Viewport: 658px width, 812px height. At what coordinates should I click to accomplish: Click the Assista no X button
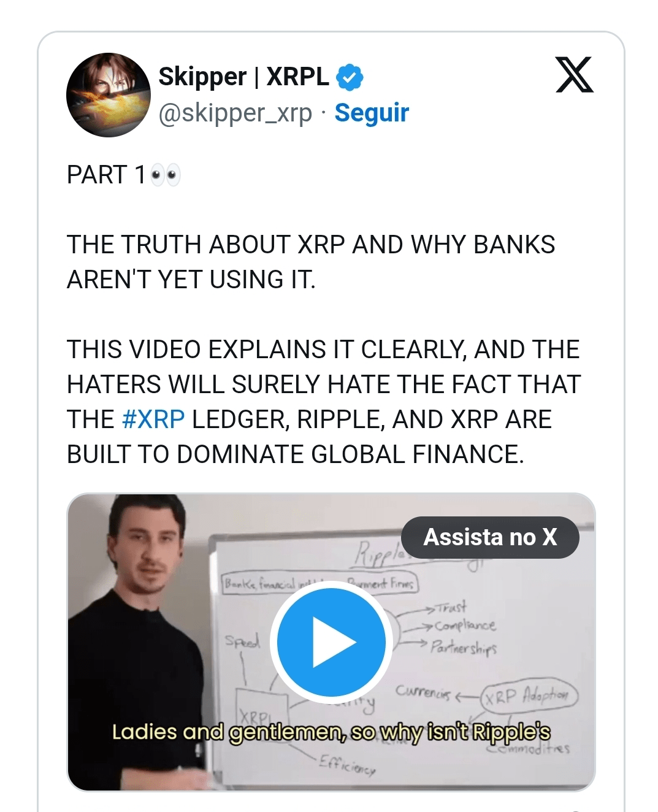coord(490,537)
